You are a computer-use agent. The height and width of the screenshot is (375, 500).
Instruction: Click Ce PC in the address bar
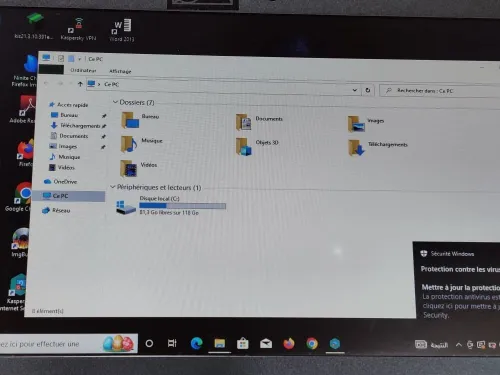(x=111, y=84)
